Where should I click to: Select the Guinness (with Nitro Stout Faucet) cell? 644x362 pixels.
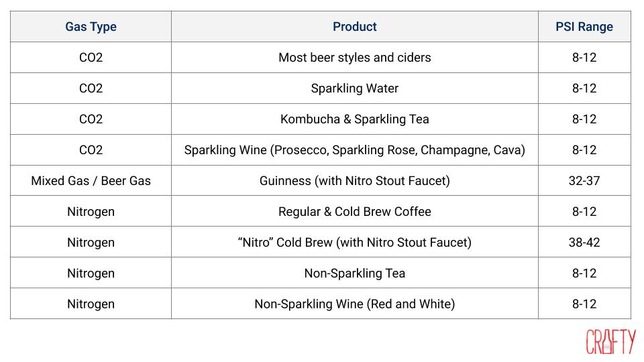point(354,181)
